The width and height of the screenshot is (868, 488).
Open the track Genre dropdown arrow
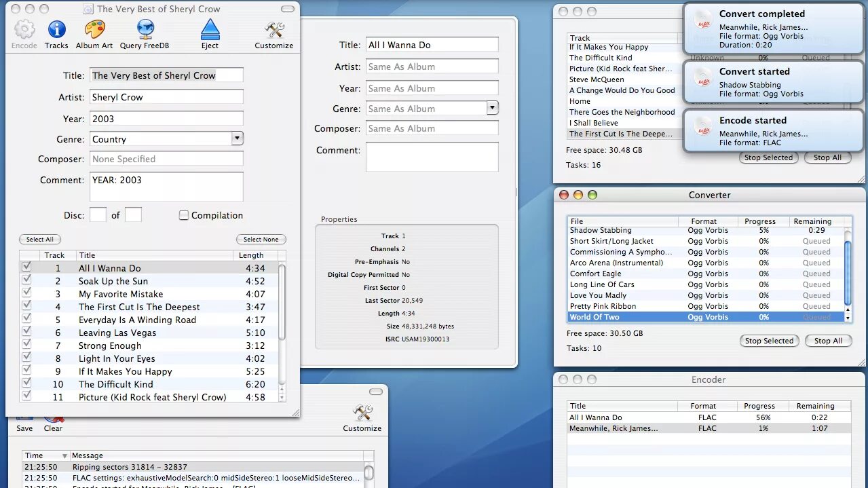[x=493, y=108]
